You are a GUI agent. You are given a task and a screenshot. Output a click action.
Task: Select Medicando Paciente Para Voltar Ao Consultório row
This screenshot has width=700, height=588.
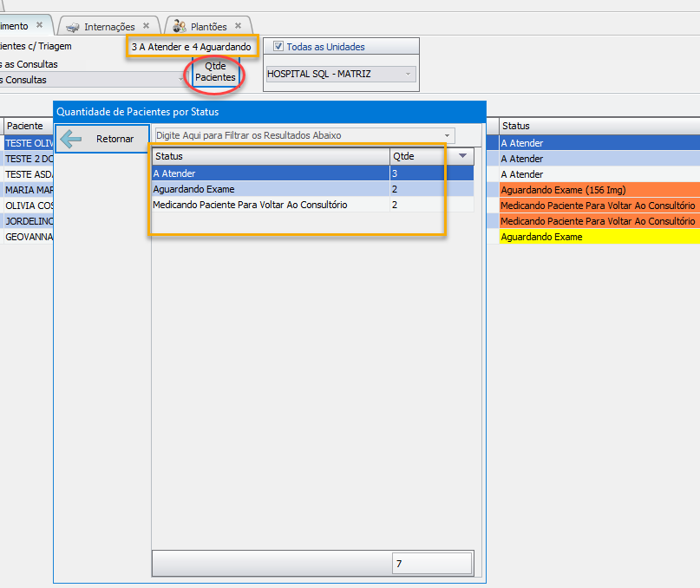[269, 205]
